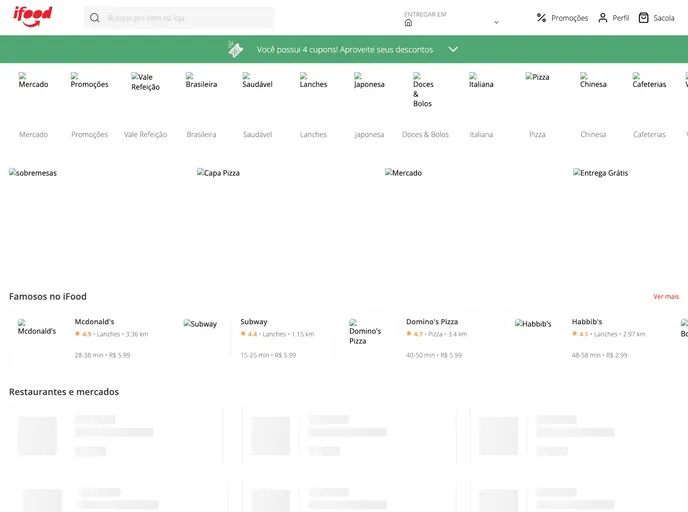The image size is (688, 512).
Task: Click the gray Lanches category label
Action: coord(313,134)
